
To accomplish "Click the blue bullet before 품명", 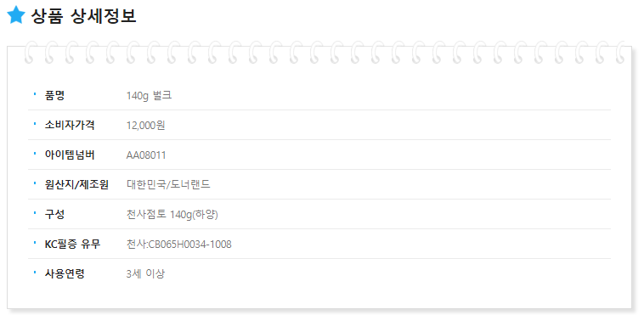I will (x=35, y=94).
